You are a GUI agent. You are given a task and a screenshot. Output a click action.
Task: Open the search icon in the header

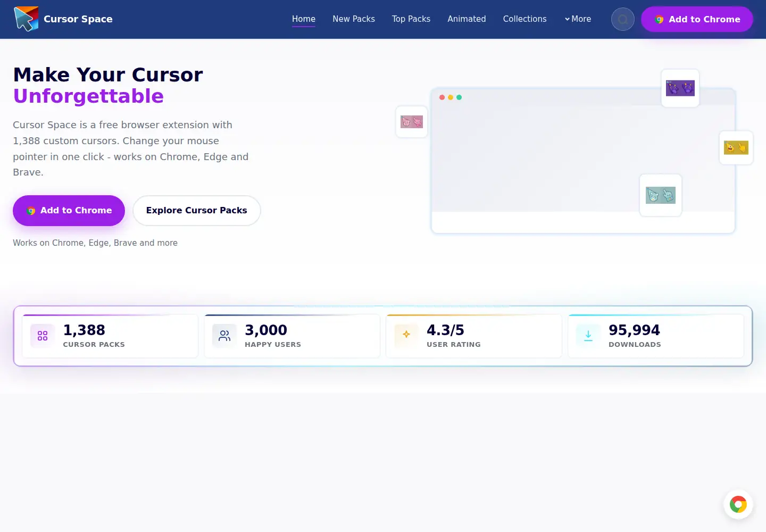pos(622,19)
